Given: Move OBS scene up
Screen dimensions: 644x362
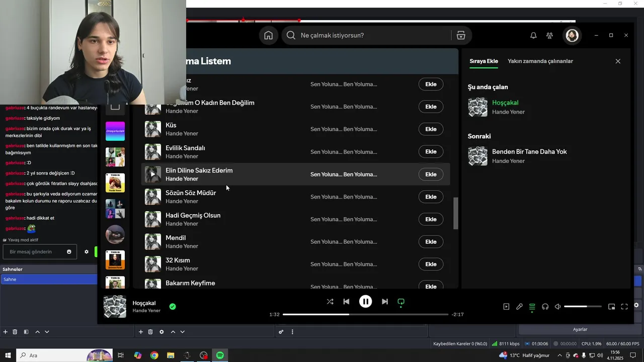Looking at the screenshot, I should pyautogui.click(x=37, y=332).
